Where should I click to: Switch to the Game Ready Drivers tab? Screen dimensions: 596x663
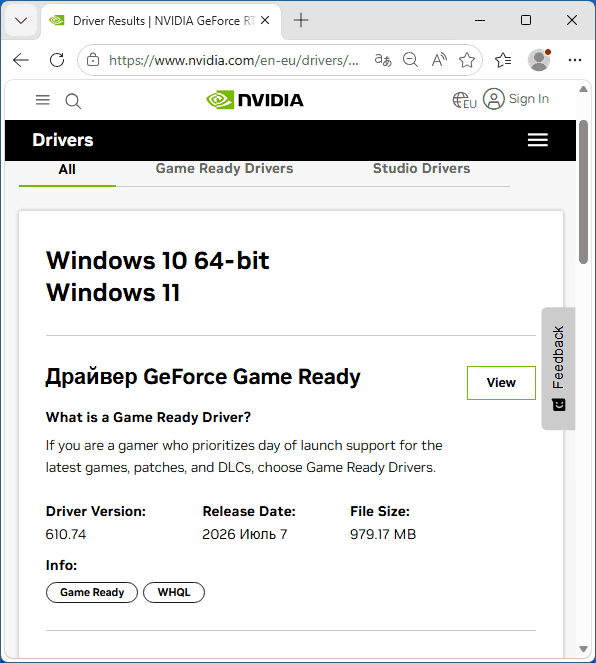[224, 168]
